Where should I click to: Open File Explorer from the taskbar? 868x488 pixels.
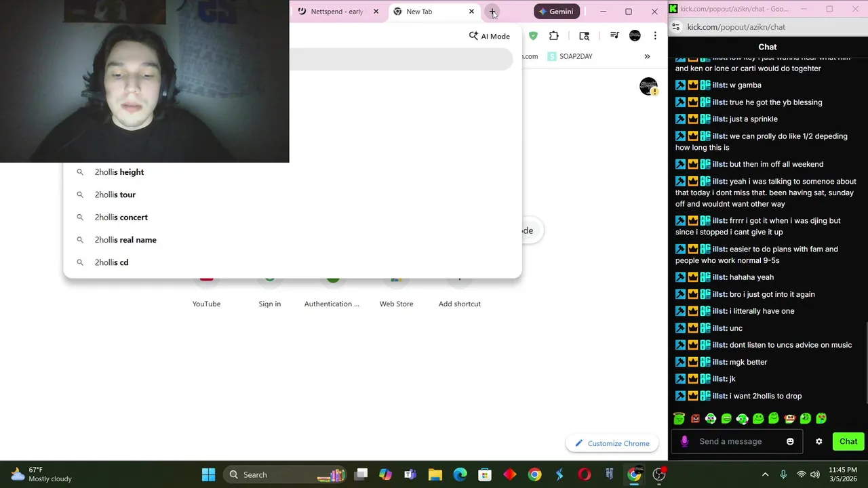click(x=435, y=474)
